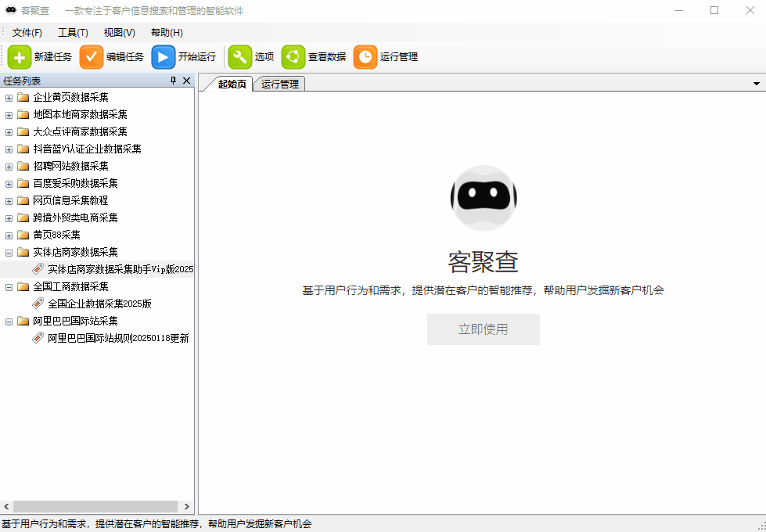Switch to the 运行管理 tab

(x=280, y=84)
